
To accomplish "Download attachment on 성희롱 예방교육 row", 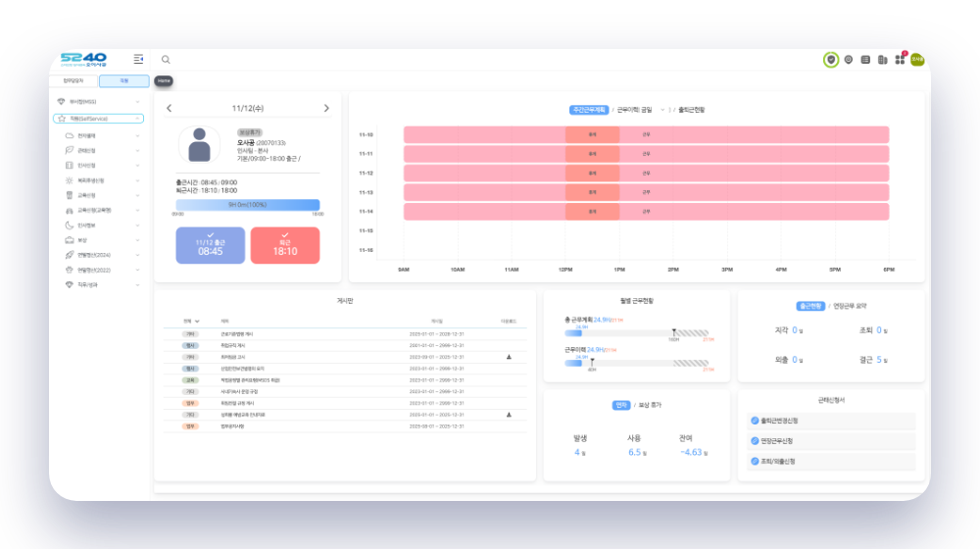I will 509,415.
